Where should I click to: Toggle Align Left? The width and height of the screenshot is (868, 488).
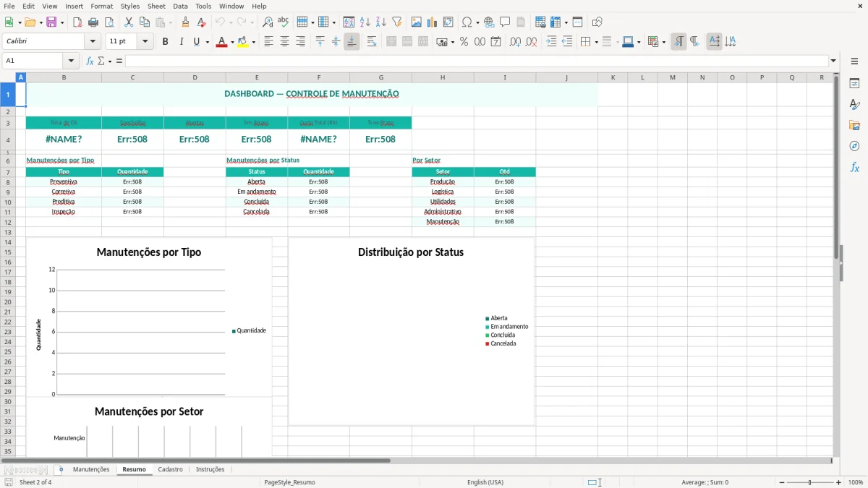[268, 42]
